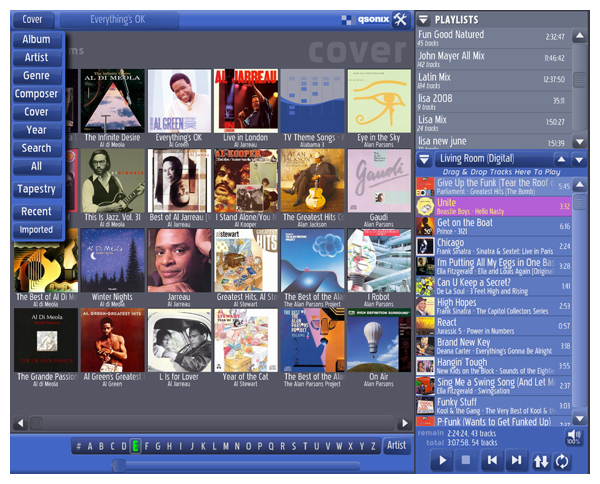Click the album covers horizontal scrollbar thumb
Screen dimensions: 600x484
37,423
